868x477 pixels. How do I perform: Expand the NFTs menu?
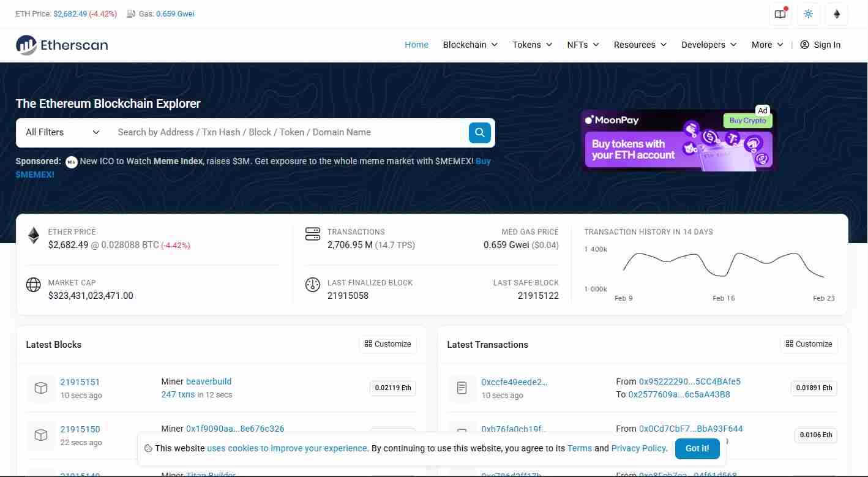583,45
